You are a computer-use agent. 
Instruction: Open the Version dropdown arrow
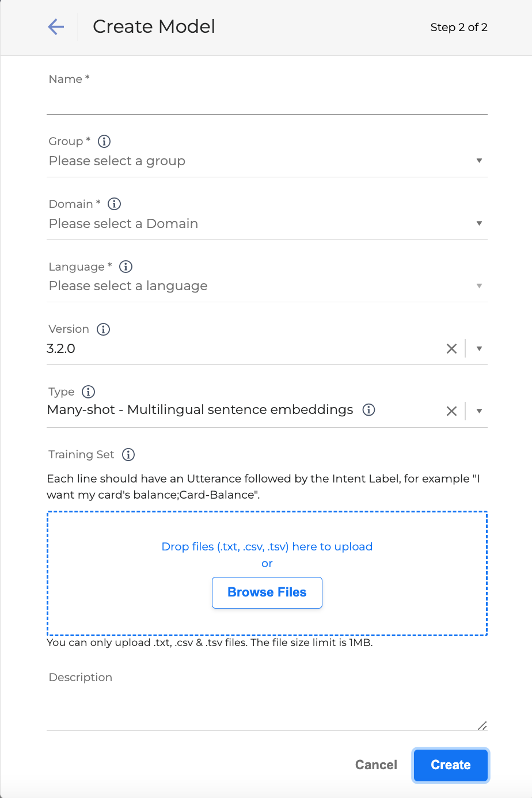click(x=479, y=348)
